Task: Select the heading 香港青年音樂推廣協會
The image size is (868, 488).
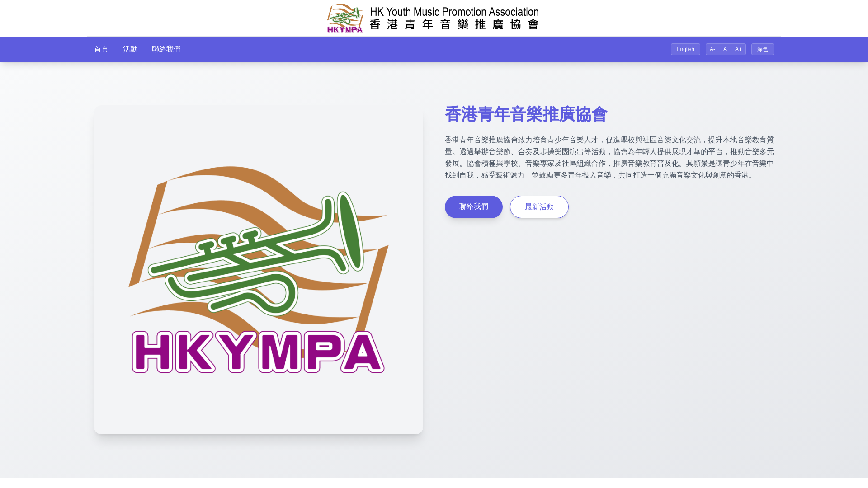Action: 526,114
